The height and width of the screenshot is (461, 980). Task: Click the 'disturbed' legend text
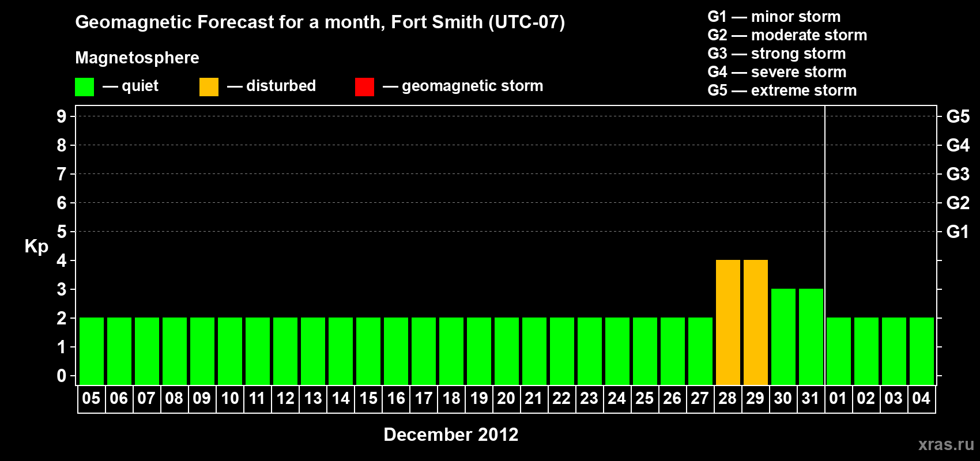coord(281,86)
